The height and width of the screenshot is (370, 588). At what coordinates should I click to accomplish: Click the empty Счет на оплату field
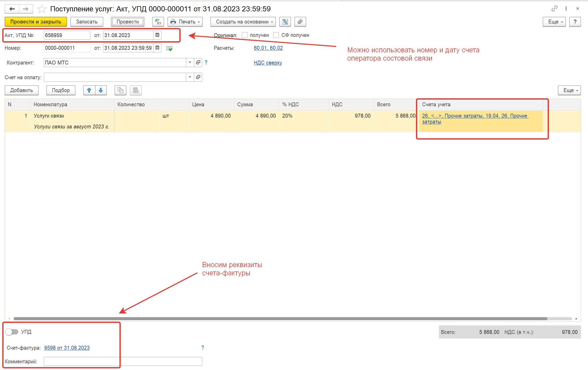[x=115, y=77]
